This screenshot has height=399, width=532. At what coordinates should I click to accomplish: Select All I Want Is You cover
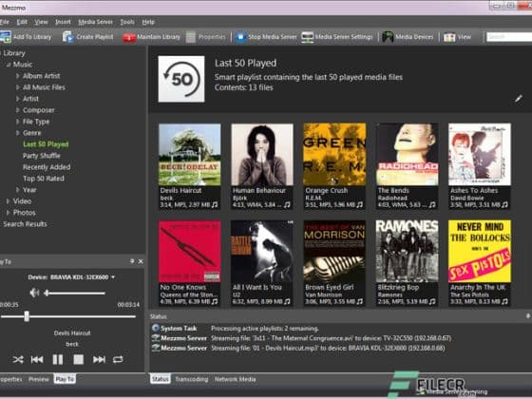point(262,251)
